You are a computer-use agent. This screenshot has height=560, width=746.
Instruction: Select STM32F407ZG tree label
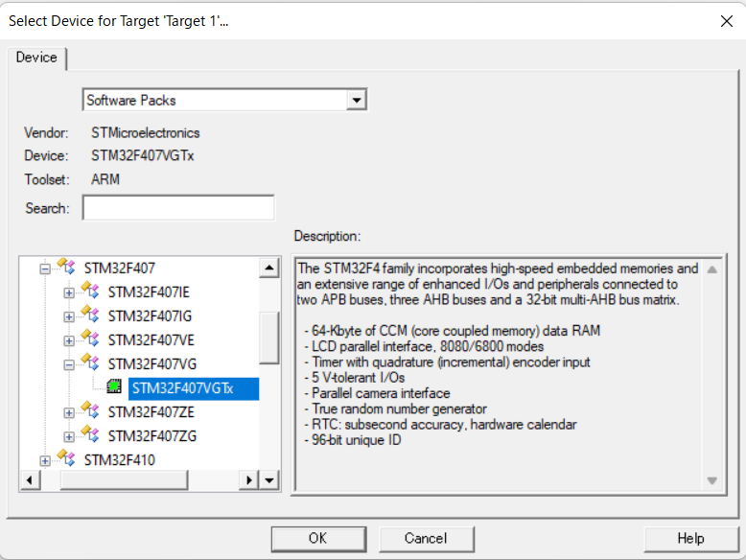[x=152, y=436]
